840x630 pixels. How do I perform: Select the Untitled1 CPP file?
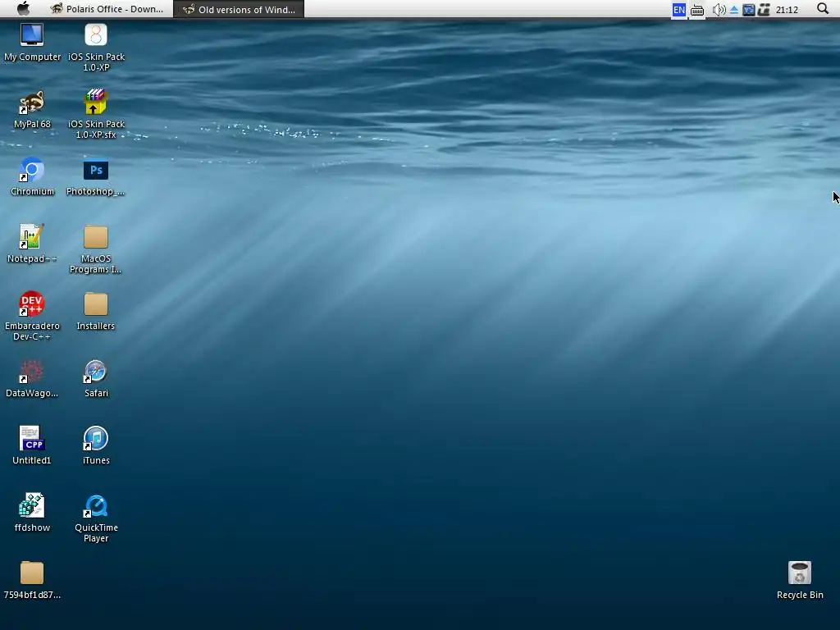pyautogui.click(x=32, y=446)
